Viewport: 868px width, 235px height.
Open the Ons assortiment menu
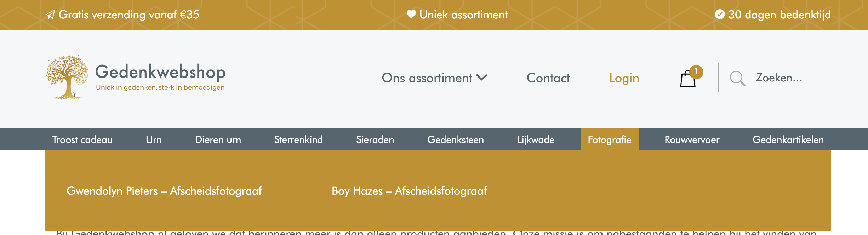(427, 78)
